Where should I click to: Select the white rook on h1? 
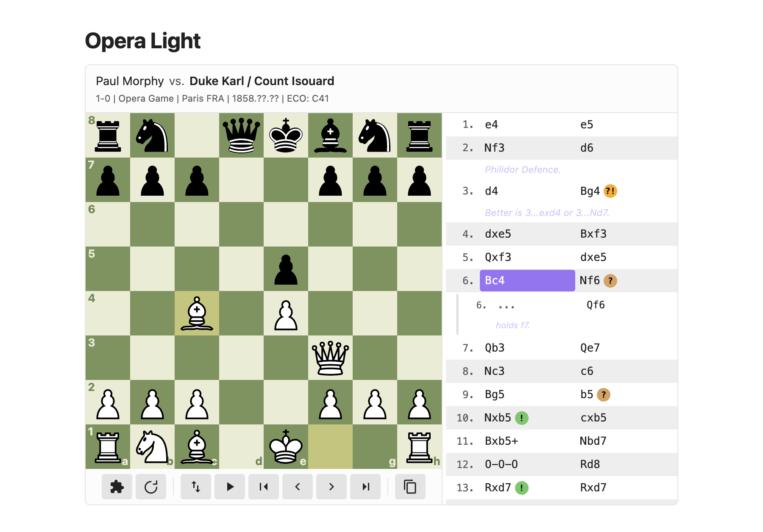[420, 447]
